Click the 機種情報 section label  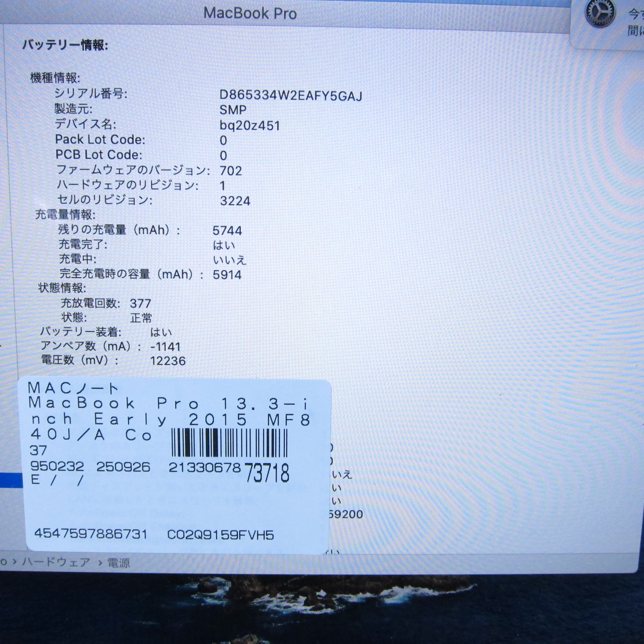pos(55,78)
